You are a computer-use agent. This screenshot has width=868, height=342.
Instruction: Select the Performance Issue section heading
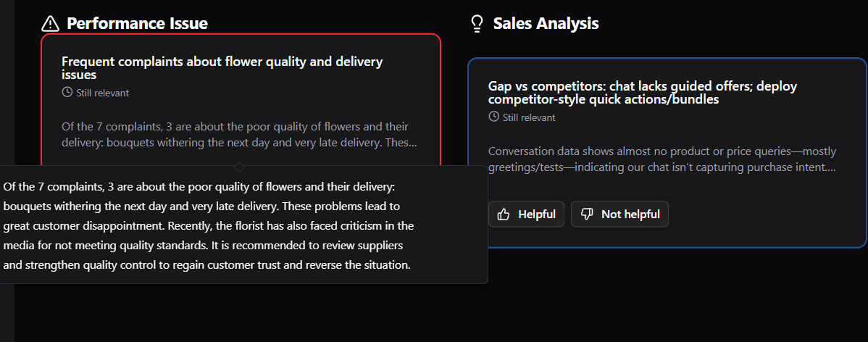(137, 24)
